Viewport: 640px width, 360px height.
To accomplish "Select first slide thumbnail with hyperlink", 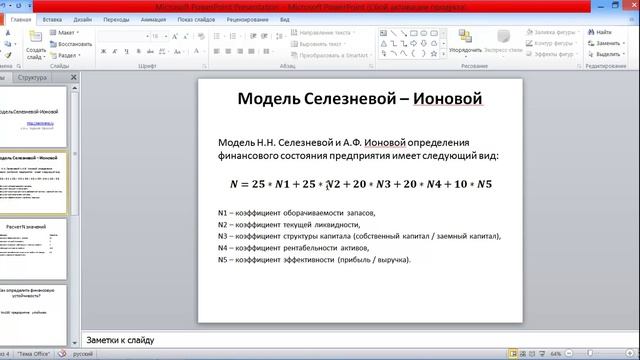I will coord(33,117).
